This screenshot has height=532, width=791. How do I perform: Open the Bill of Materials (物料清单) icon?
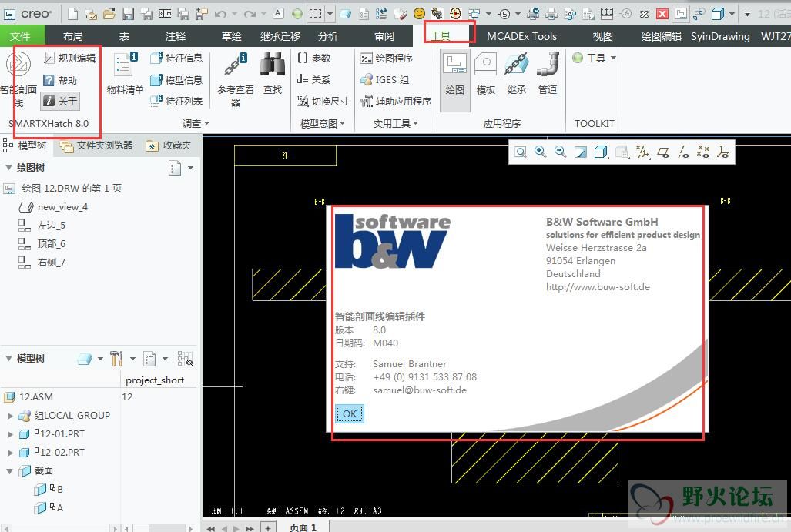click(x=125, y=74)
